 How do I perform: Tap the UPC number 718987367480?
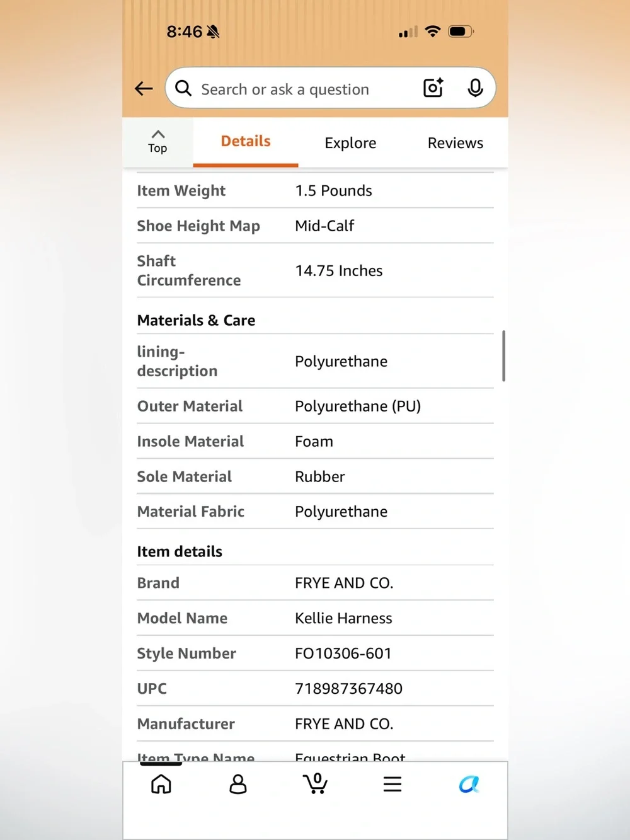tap(348, 689)
